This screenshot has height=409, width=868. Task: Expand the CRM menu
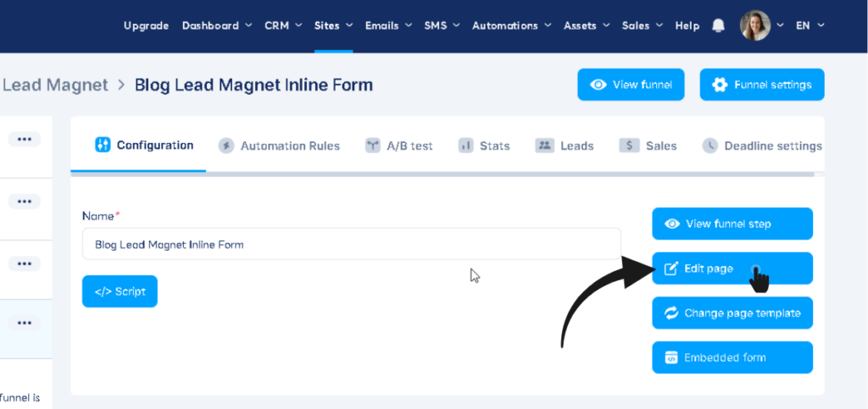tap(283, 26)
